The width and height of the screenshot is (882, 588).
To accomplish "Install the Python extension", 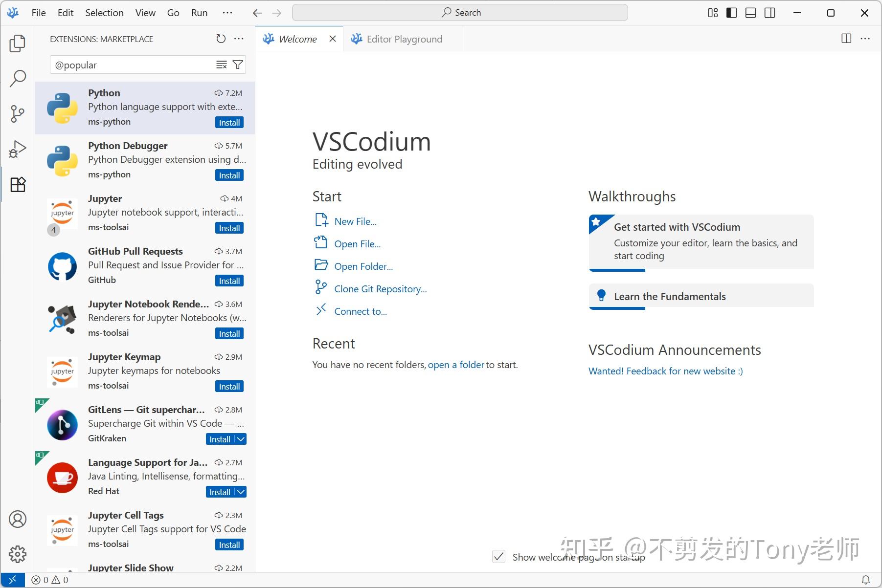I will coord(229,122).
